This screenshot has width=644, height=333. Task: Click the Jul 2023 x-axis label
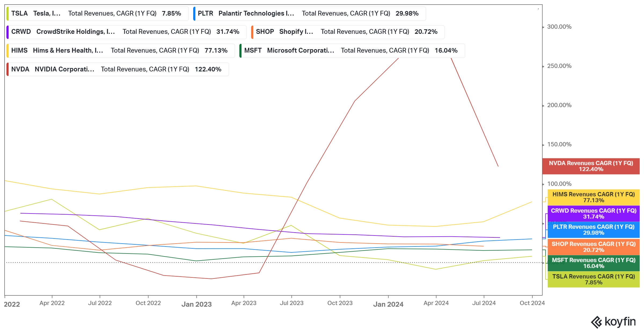tap(292, 303)
